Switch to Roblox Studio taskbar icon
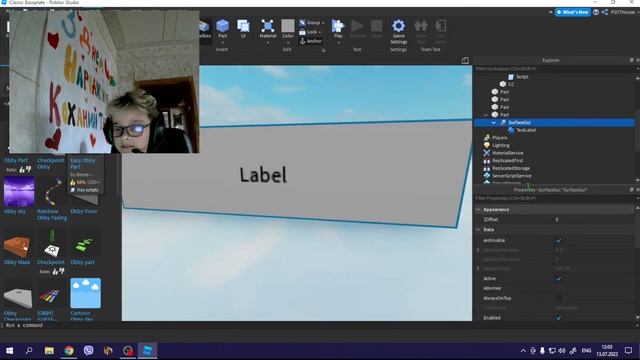640x360 pixels. tap(147, 351)
